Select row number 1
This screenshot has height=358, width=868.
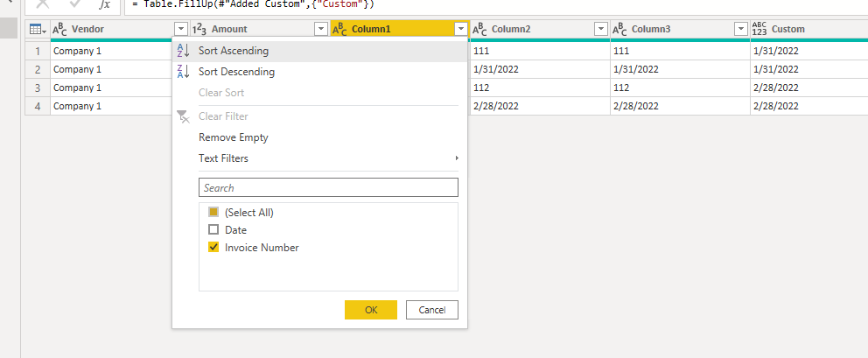point(38,51)
